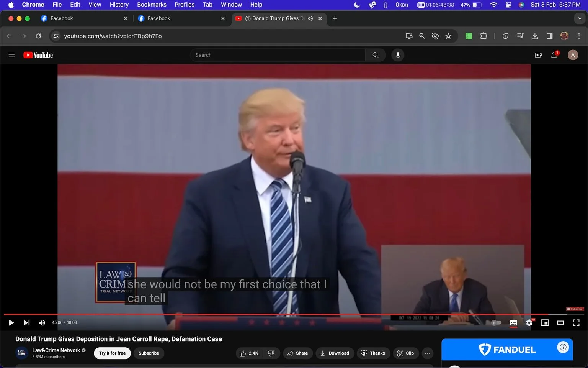The image size is (588, 368).
Task: Expand the tab search dropdown
Action: 580,18
